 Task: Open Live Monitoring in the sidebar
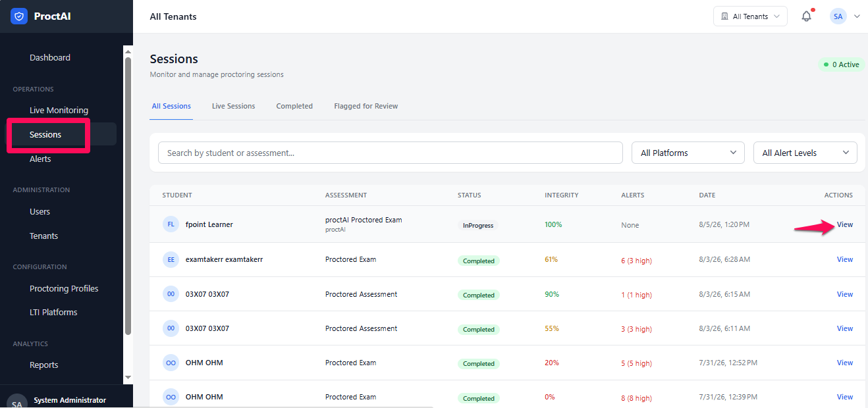59,110
